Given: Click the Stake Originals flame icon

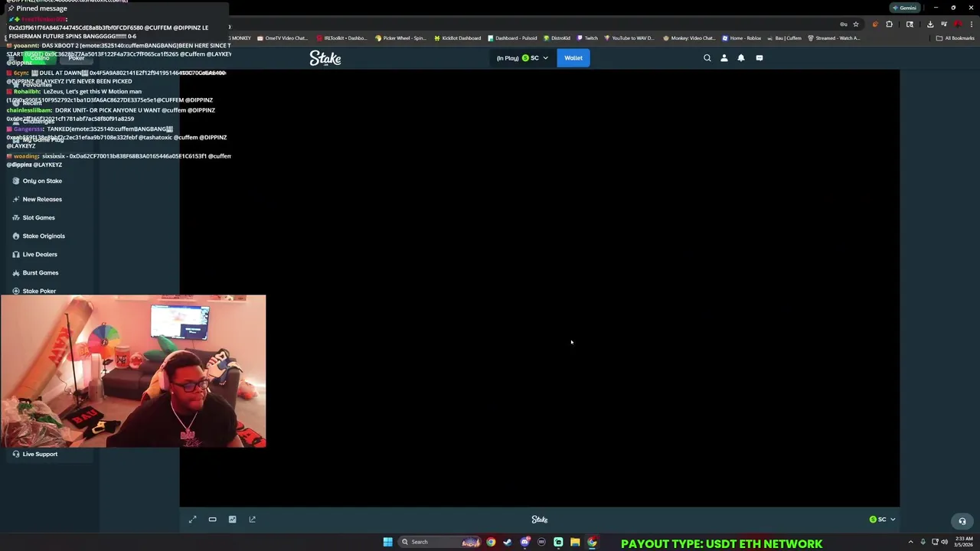Looking at the screenshot, I should coord(16,236).
